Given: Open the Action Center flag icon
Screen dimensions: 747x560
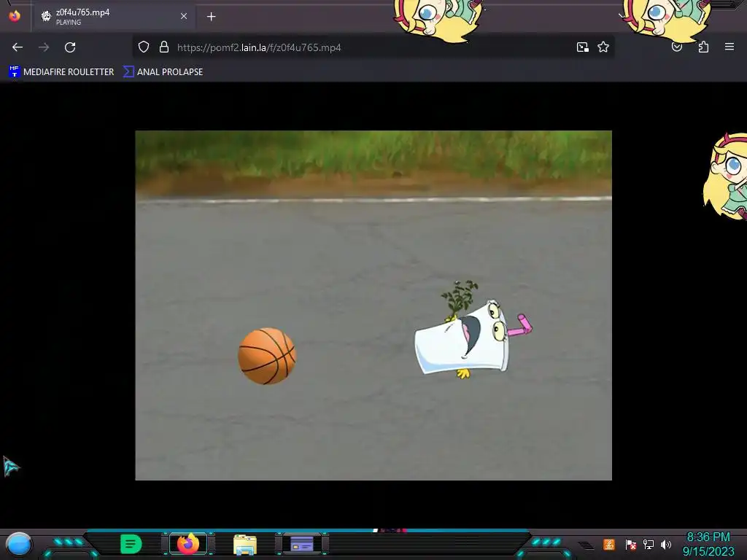Looking at the screenshot, I should pyautogui.click(x=631, y=544).
